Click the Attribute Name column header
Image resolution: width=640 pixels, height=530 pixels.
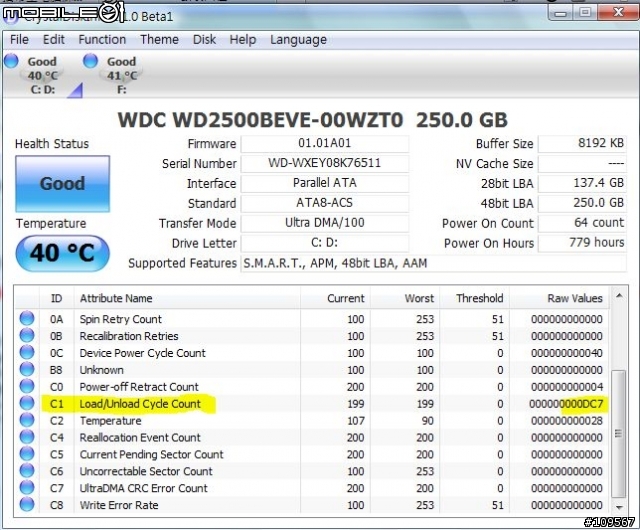click(187, 298)
